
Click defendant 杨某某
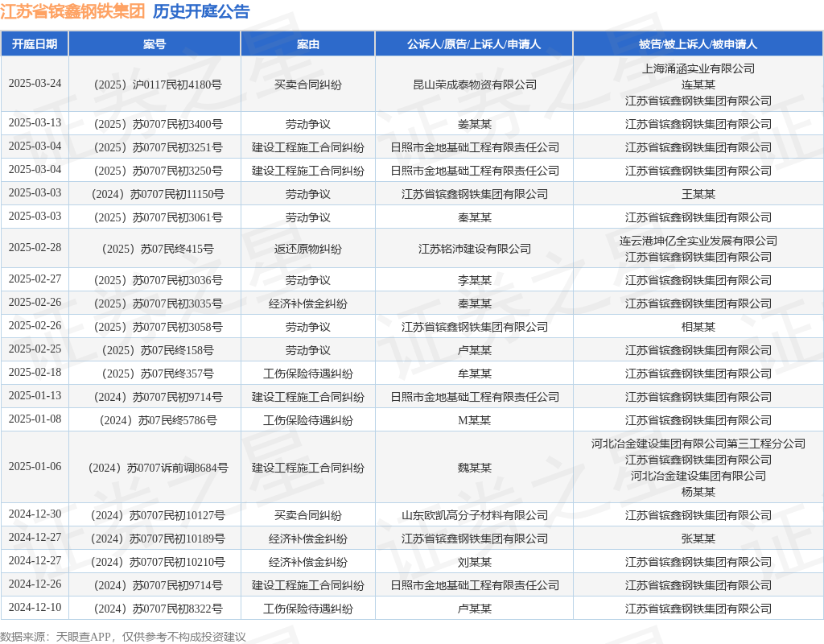pyautogui.click(x=698, y=492)
